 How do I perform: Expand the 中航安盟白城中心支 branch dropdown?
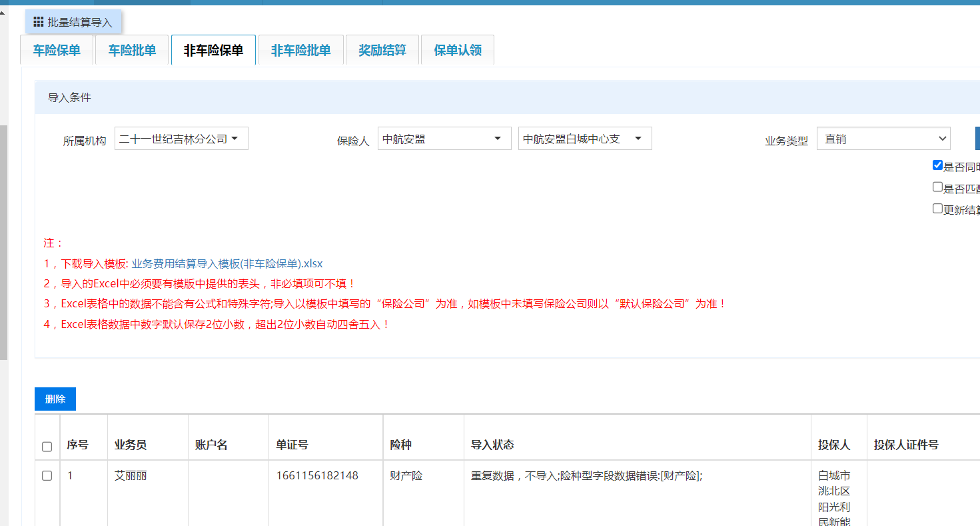[x=584, y=139]
